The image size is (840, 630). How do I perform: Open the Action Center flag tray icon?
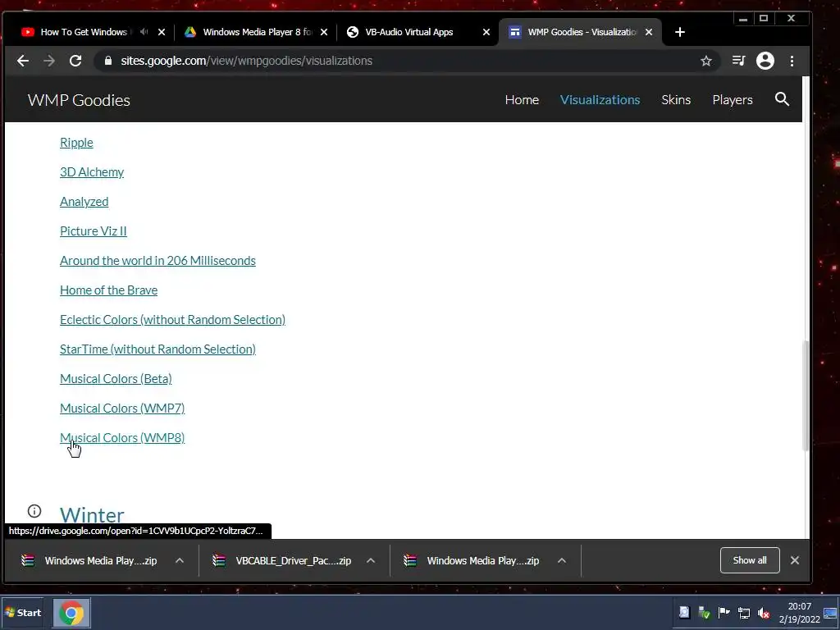(x=724, y=613)
